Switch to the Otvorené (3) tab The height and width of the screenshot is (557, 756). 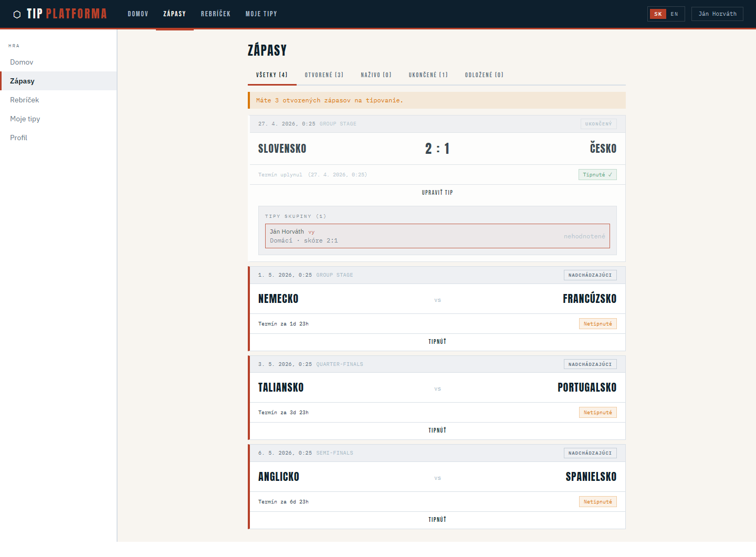[324, 75]
